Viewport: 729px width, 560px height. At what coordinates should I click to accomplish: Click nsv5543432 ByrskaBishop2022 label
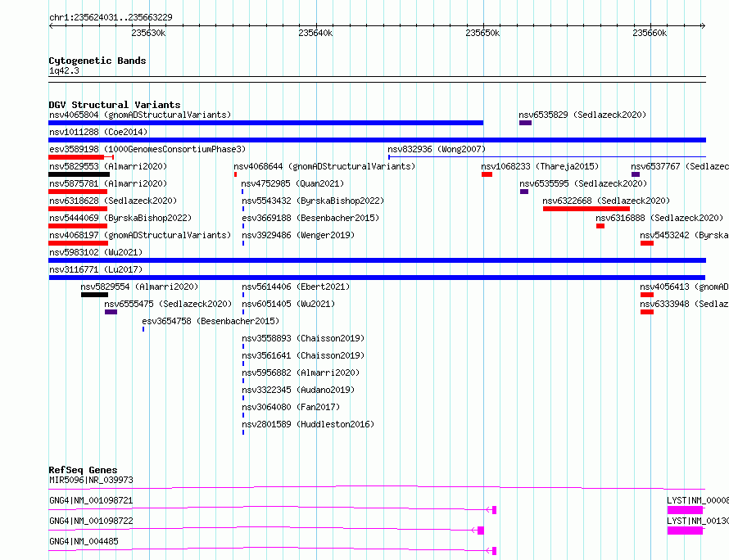(313, 201)
